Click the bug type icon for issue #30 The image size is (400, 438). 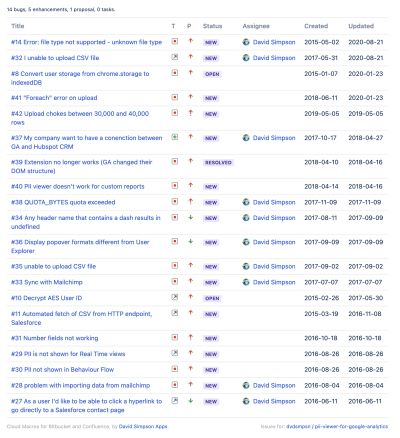[175, 369]
